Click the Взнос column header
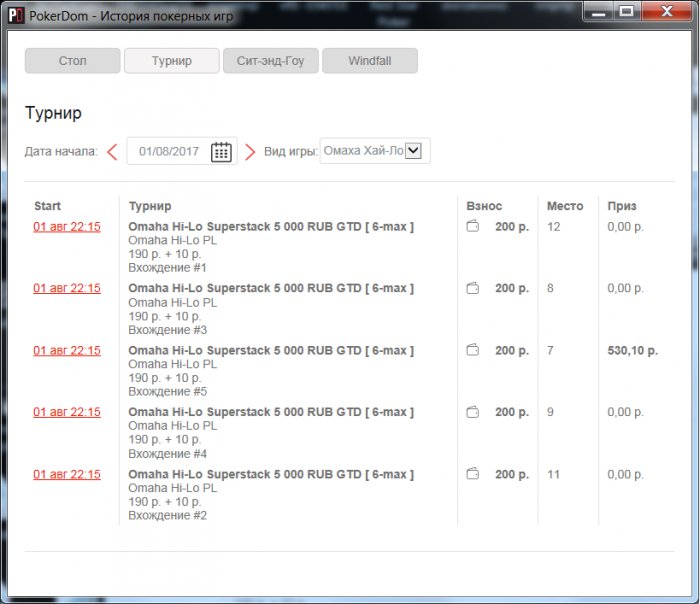Screen dimensions: 700x604 [484, 206]
